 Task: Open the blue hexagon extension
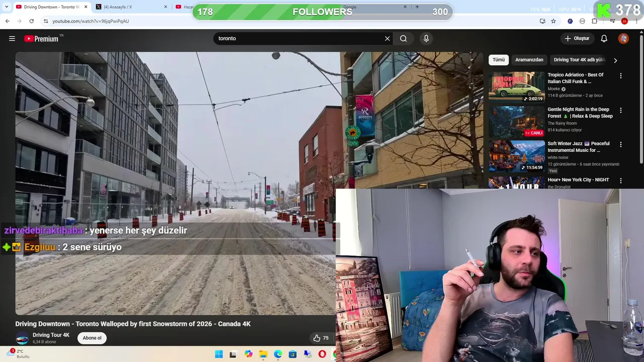(x=570, y=21)
